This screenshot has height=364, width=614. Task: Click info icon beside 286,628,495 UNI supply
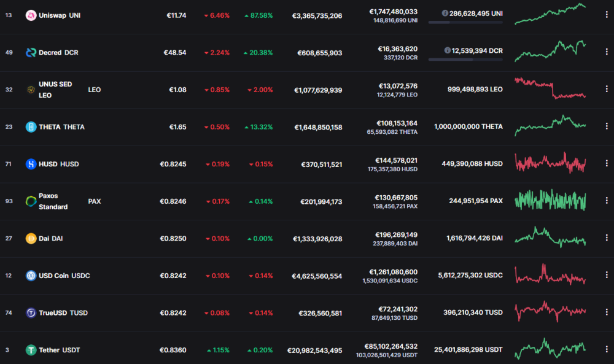click(445, 14)
